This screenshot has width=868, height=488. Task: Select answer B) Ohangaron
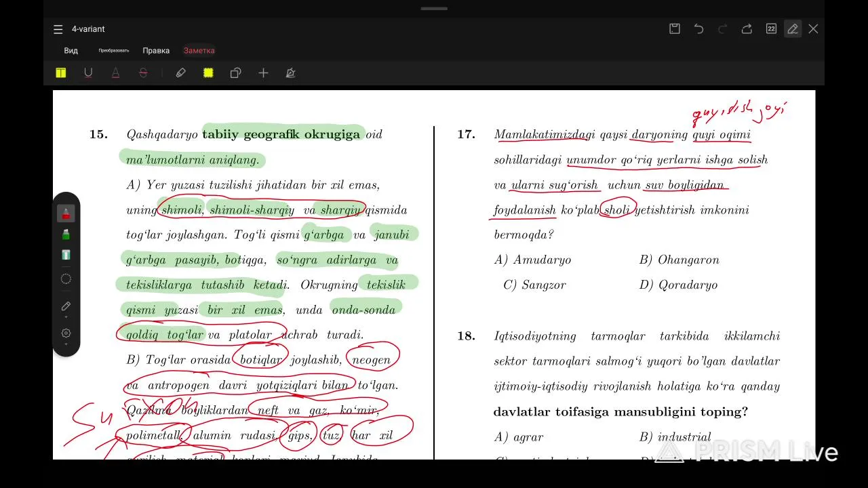coord(679,260)
